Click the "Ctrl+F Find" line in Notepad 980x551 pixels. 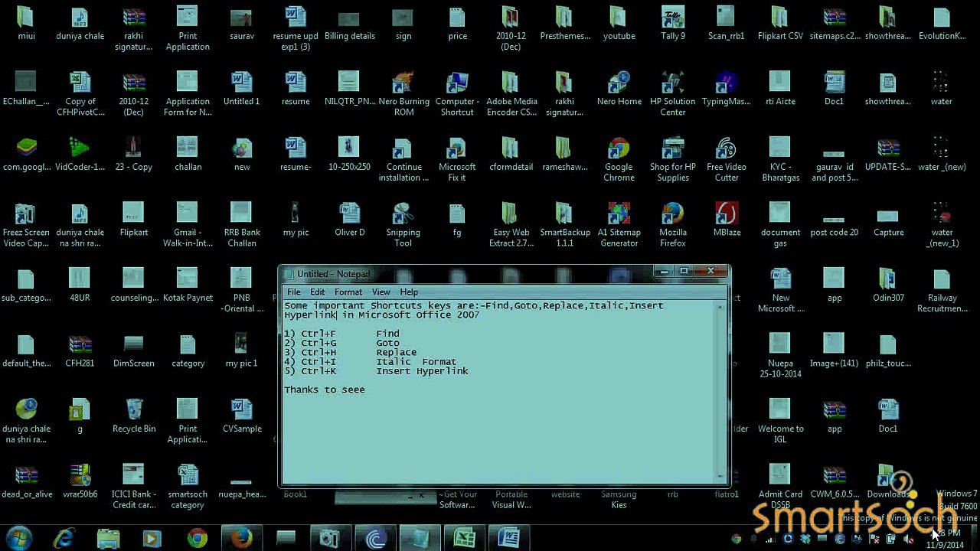point(342,334)
